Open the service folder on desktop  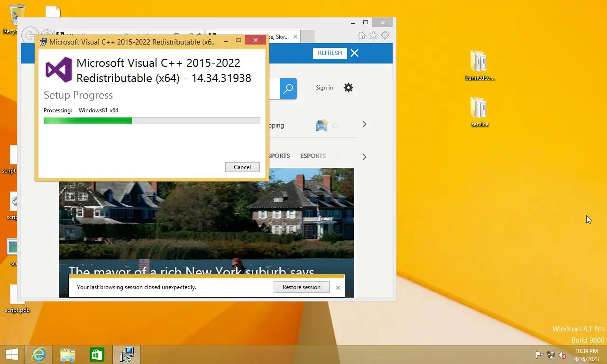479,112
